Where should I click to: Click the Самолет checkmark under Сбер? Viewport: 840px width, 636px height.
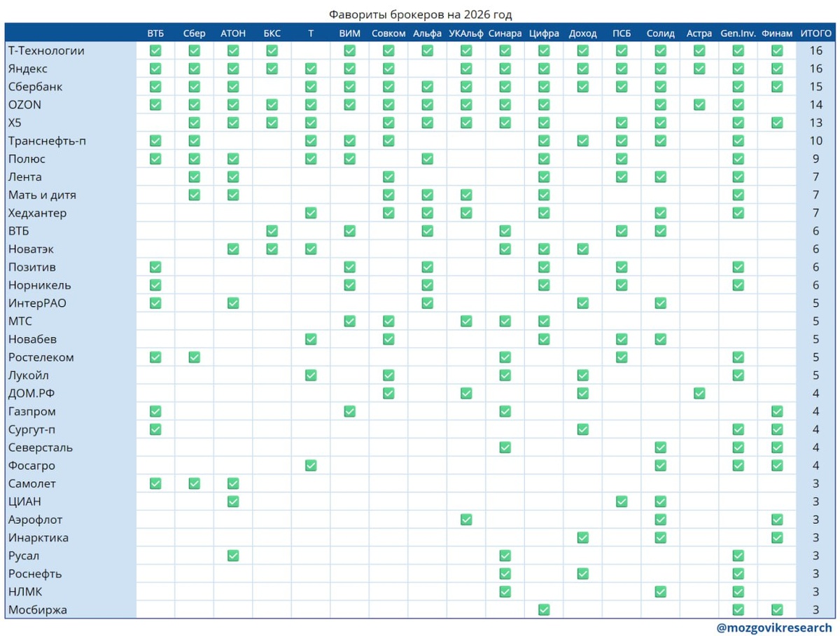(194, 483)
